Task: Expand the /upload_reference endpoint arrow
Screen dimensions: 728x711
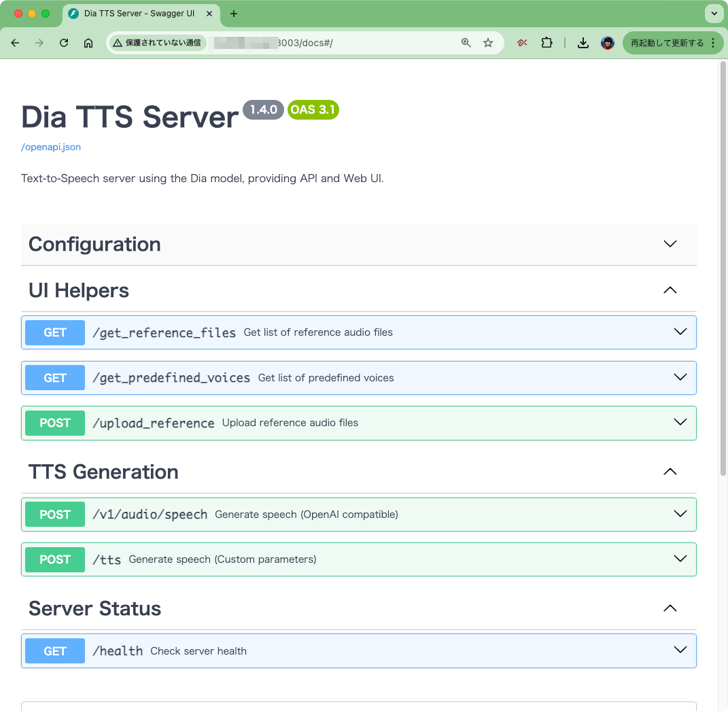Action: tap(680, 422)
